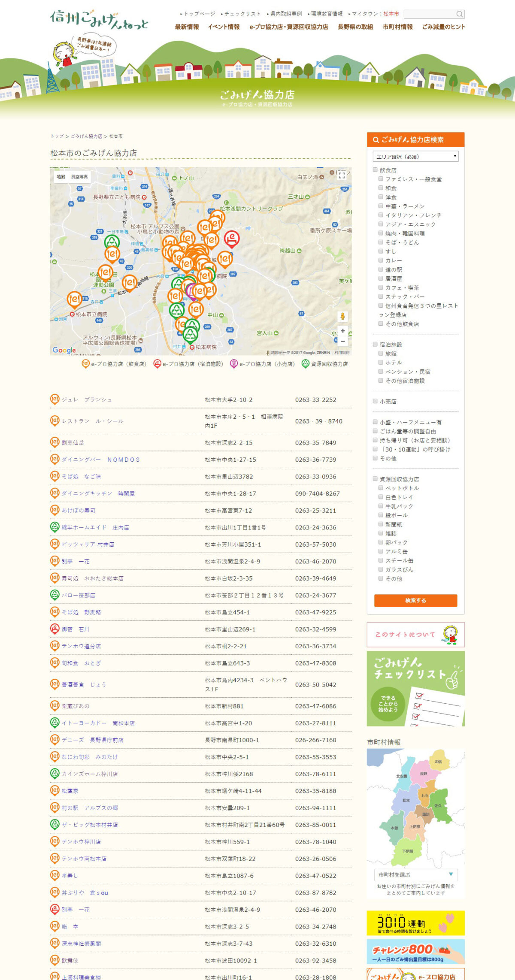Click the search magnifier icon in header
Viewport: 515px width, 980px height.
point(459,14)
